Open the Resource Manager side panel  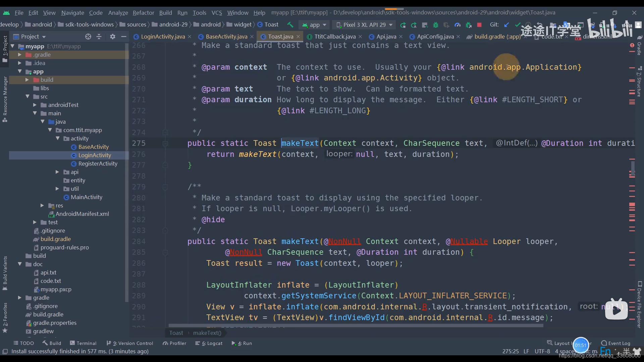(x=5, y=99)
